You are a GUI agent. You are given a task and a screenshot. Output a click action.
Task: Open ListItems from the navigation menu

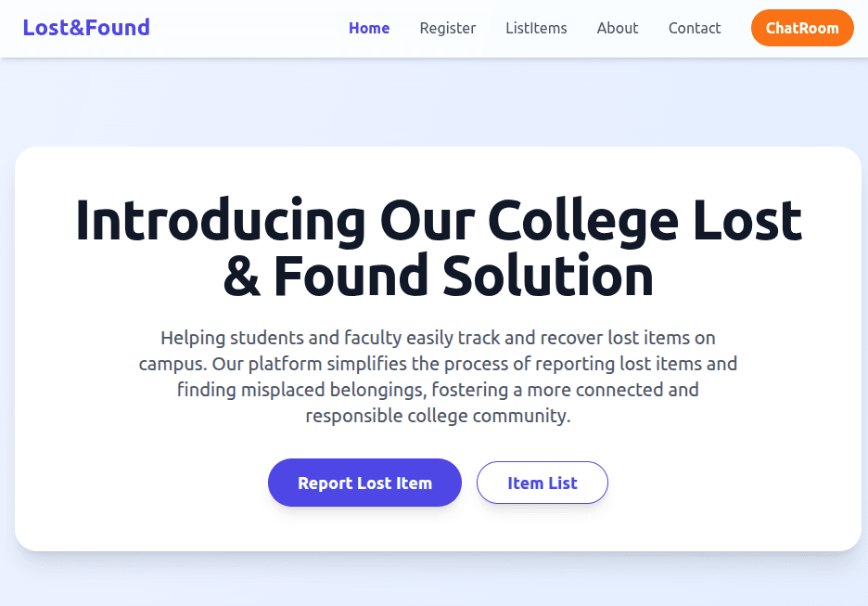(x=536, y=28)
